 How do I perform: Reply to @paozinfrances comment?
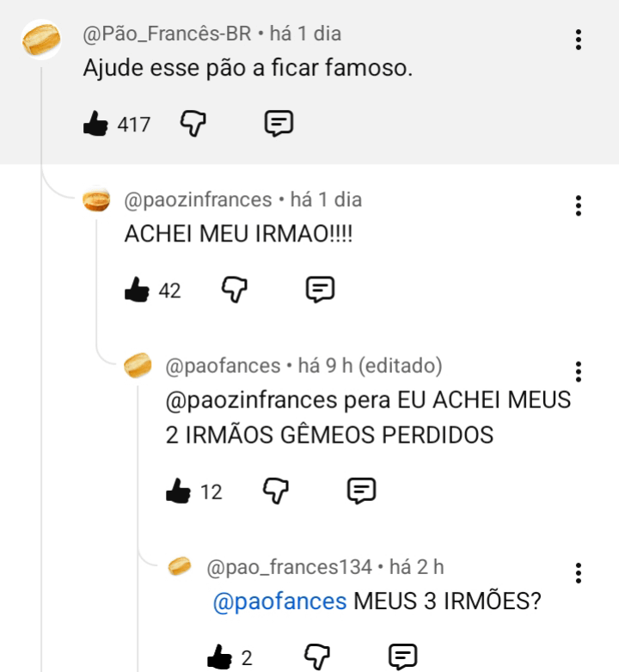pyautogui.click(x=320, y=290)
